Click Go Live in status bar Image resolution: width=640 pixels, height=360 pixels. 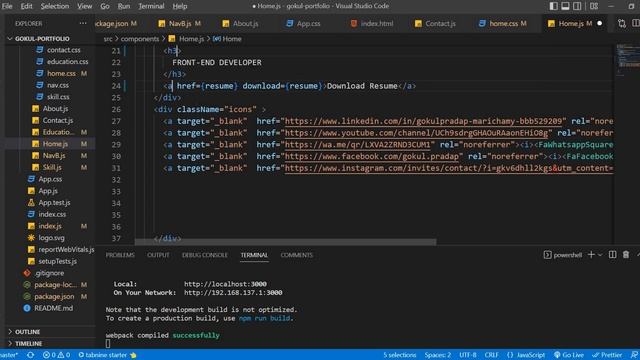tap(569, 355)
